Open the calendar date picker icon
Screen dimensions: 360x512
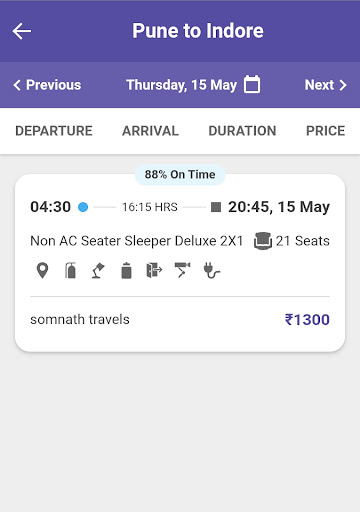(252, 84)
